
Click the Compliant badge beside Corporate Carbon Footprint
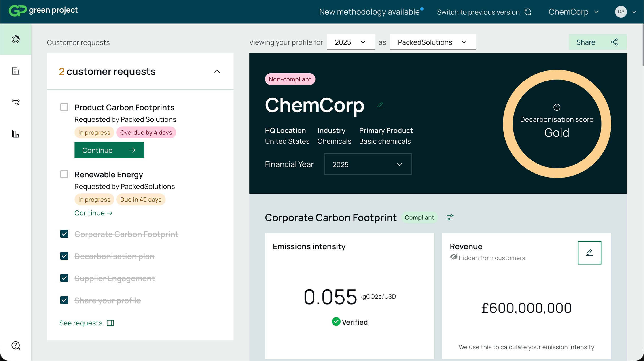[x=419, y=217]
